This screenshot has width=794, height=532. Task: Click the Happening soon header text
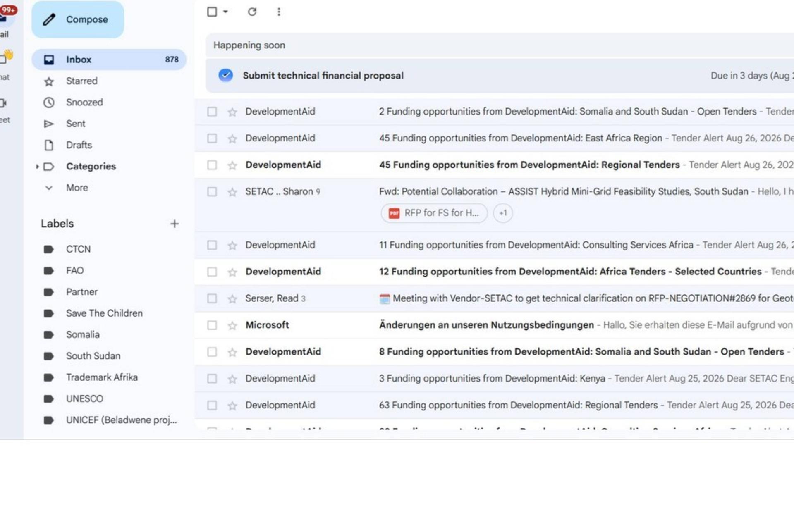(x=249, y=45)
